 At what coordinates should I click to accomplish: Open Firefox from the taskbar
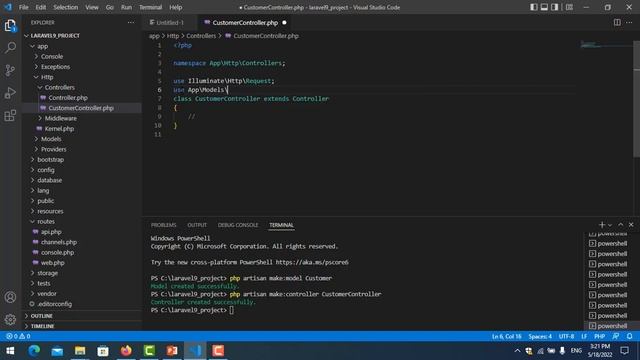click(x=126, y=351)
